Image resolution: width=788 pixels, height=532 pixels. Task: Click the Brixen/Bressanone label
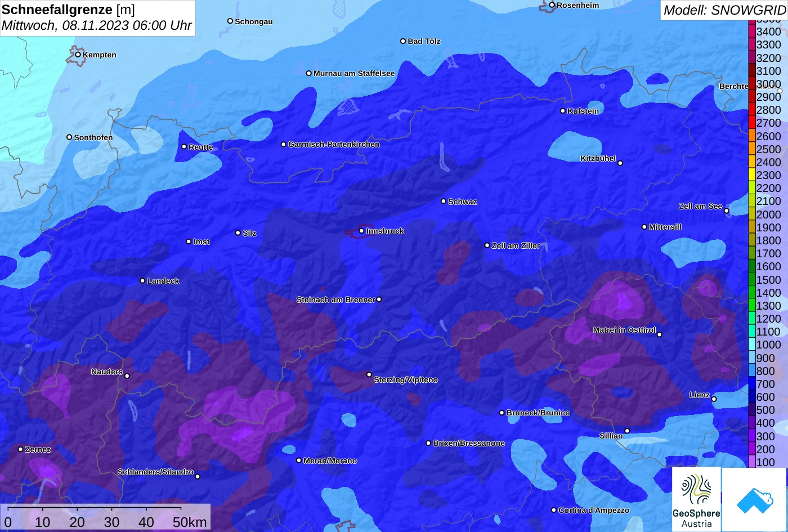click(x=469, y=443)
